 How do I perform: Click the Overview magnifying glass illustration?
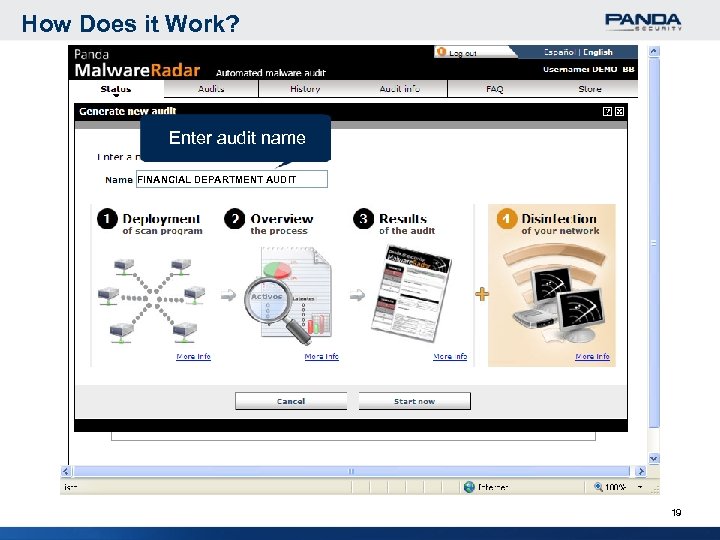pos(288,296)
